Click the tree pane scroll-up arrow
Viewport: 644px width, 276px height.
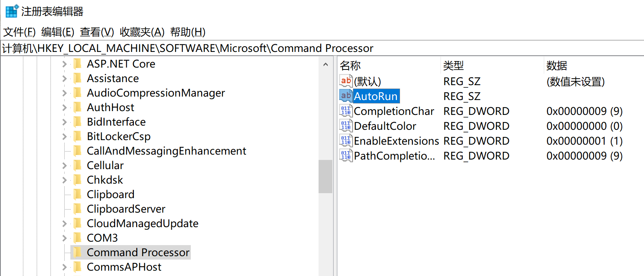(x=325, y=65)
